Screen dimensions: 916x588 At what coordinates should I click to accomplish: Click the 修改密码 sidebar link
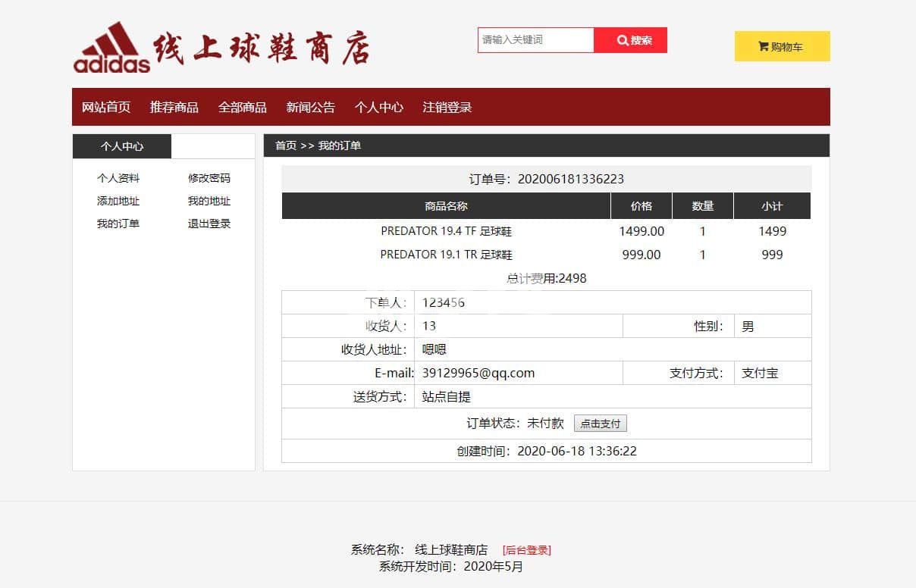click(209, 179)
